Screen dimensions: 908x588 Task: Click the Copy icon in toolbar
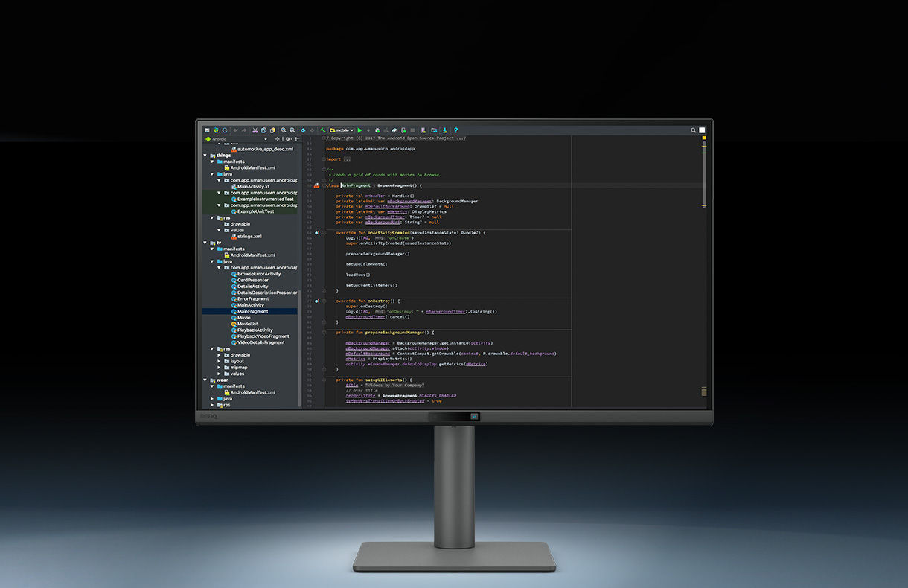[x=263, y=130]
